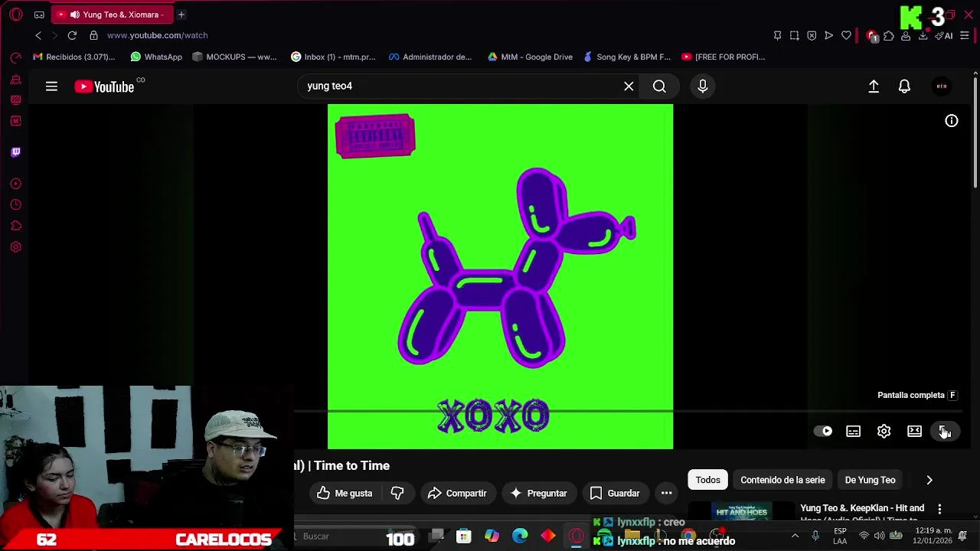Open History clock icon in Opera sidebar
Image resolution: width=980 pixels, height=551 pixels.
pyautogui.click(x=15, y=204)
